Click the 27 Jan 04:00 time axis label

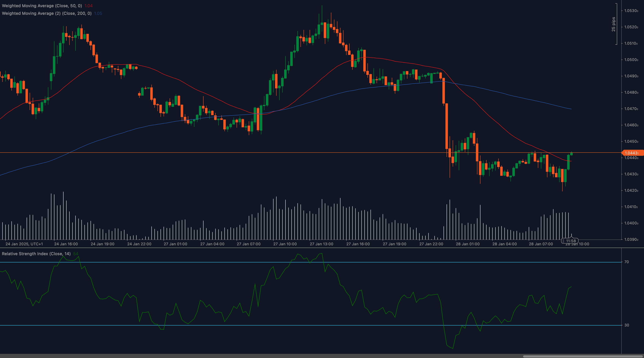(x=212, y=244)
